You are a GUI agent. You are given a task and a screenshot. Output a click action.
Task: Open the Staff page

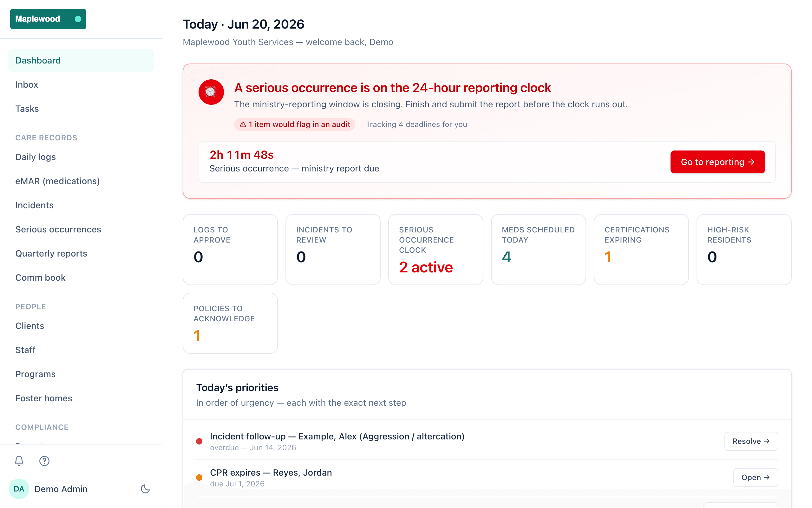point(81,350)
